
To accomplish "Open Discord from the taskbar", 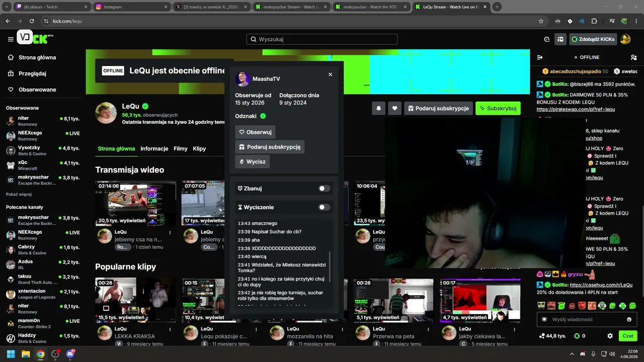I will click(x=70, y=354).
